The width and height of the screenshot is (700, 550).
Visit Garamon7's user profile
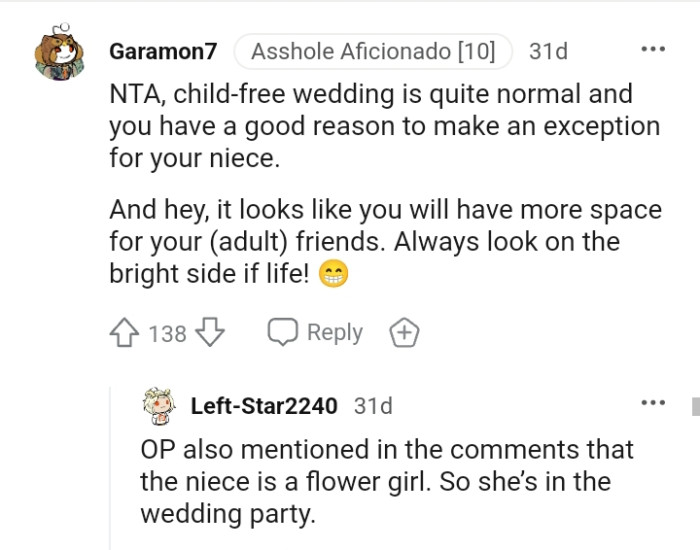pyautogui.click(x=165, y=51)
